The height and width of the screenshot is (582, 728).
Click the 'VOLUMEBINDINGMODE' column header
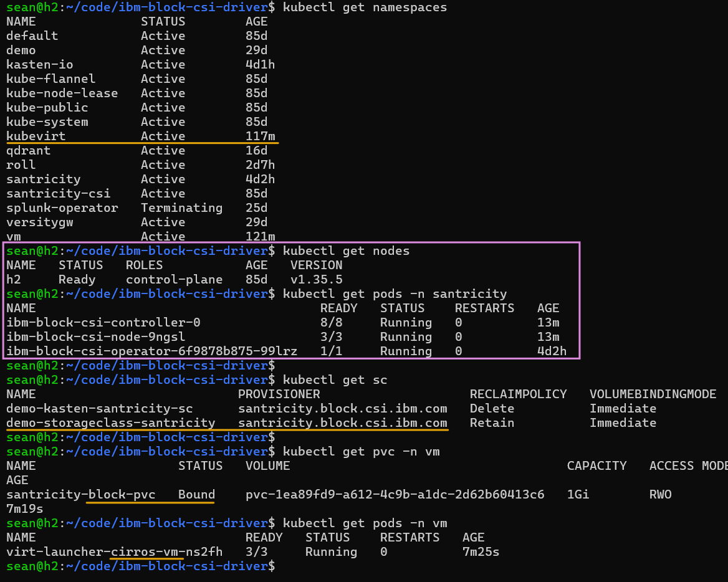(x=653, y=394)
